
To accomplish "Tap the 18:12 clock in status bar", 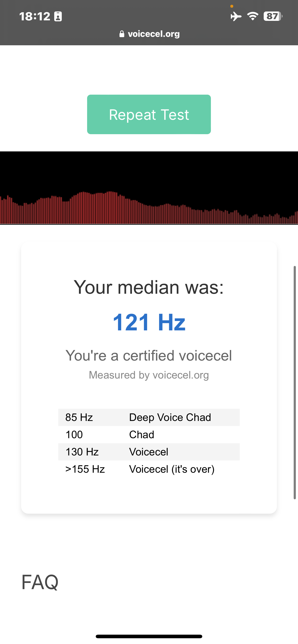I will [x=35, y=17].
